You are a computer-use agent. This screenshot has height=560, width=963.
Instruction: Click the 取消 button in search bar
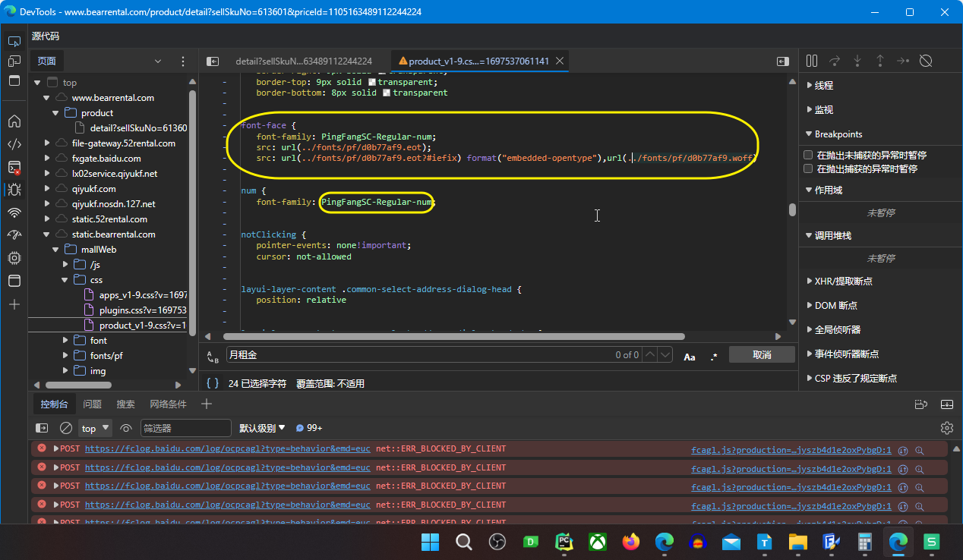point(762,355)
